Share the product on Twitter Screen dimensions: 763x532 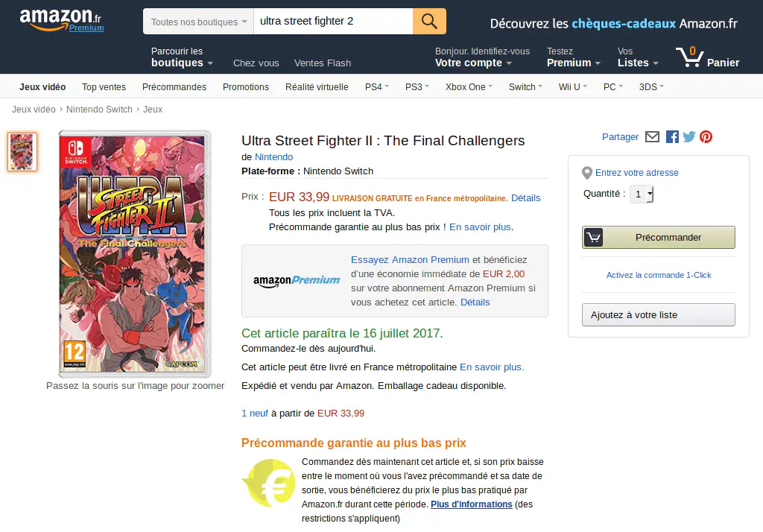688,136
